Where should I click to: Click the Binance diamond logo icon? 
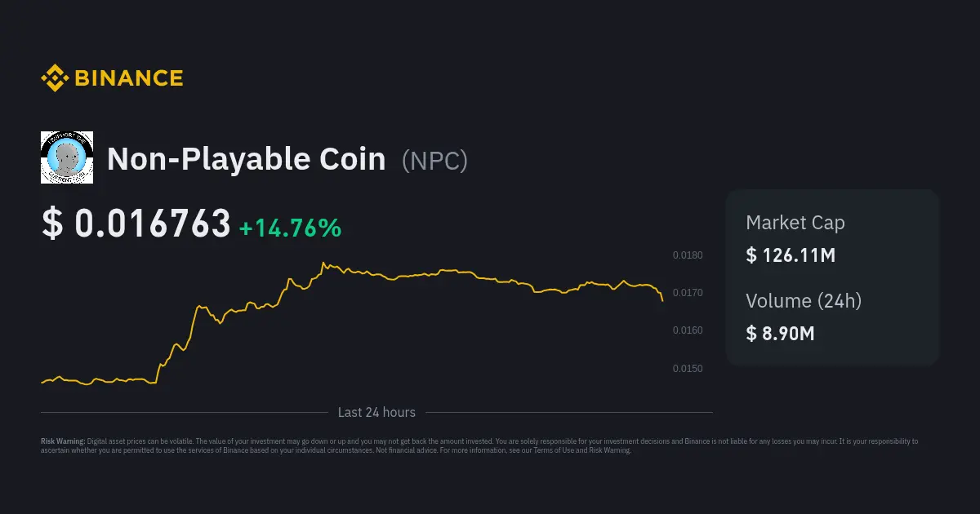[55, 78]
